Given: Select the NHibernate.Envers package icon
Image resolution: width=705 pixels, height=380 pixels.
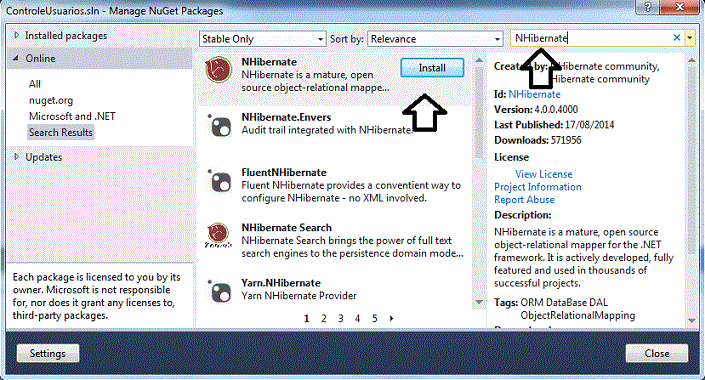Looking at the screenshot, I should [220, 125].
